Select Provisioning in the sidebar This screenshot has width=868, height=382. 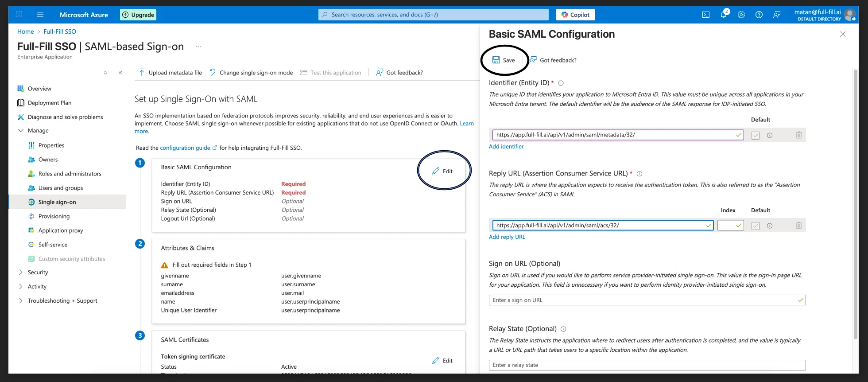[x=54, y=216]
